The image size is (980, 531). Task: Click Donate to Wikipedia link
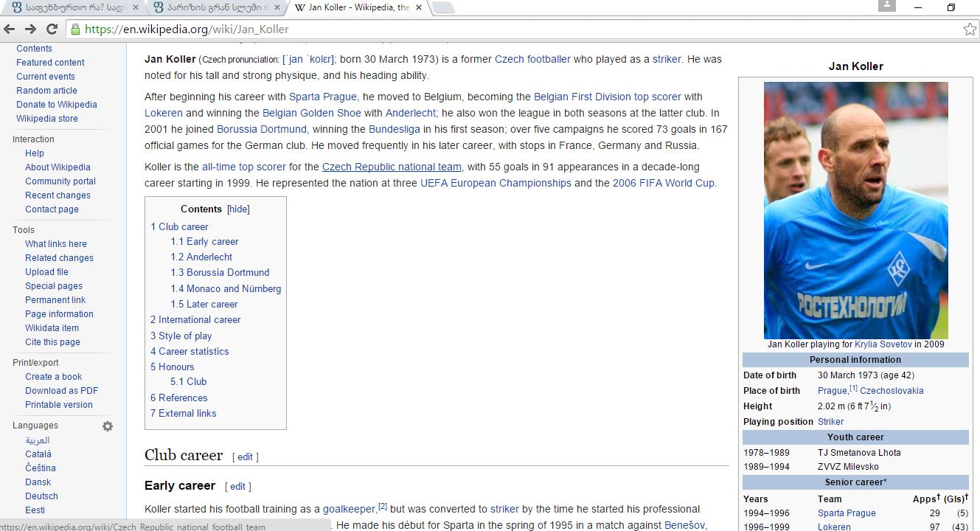57,105
